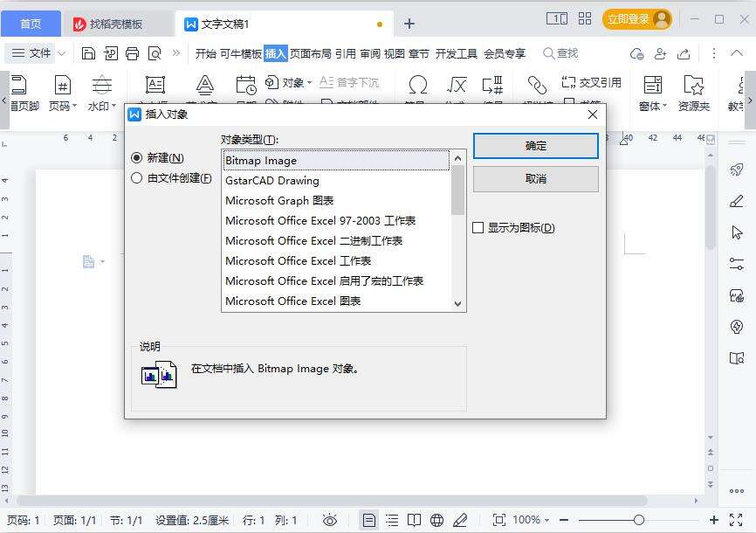756x533 pixels.
Task: Open the 页面布局 ribbon tab
Action: 311,53
